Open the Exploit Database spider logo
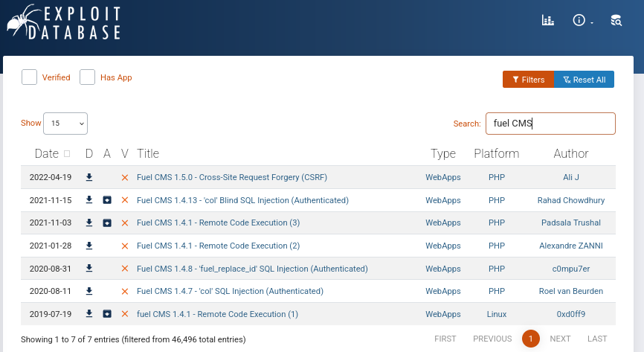The width and height of the screenshot is (644, 352). 64,22
